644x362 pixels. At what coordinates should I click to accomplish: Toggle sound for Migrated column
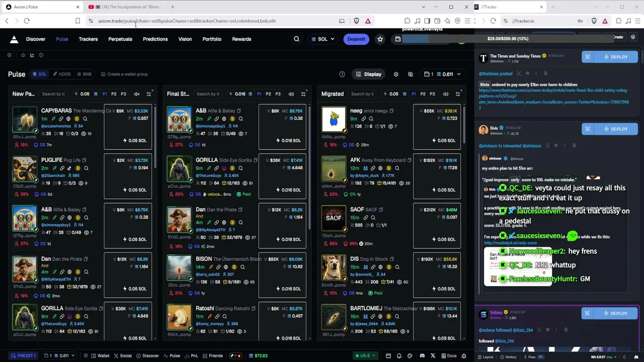(x=446, y=94)
